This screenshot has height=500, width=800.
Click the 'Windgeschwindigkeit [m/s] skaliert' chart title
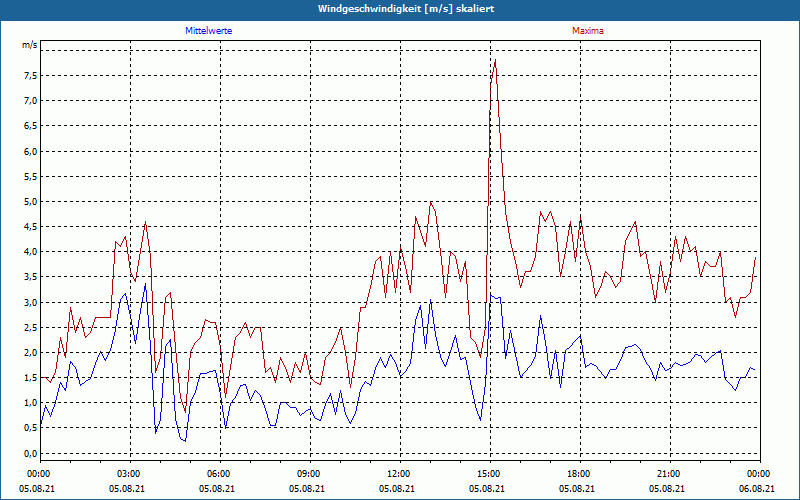(x=406, y=9)
